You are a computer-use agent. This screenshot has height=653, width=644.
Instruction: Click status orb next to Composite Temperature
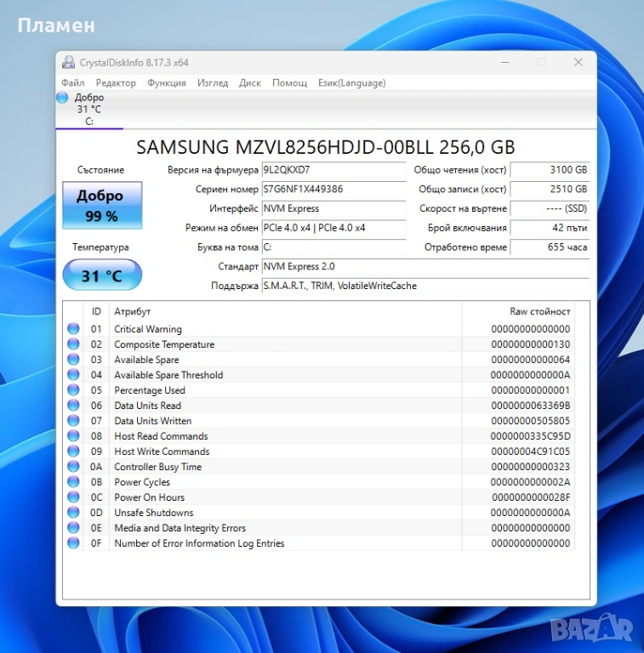[x=73, y=344]
